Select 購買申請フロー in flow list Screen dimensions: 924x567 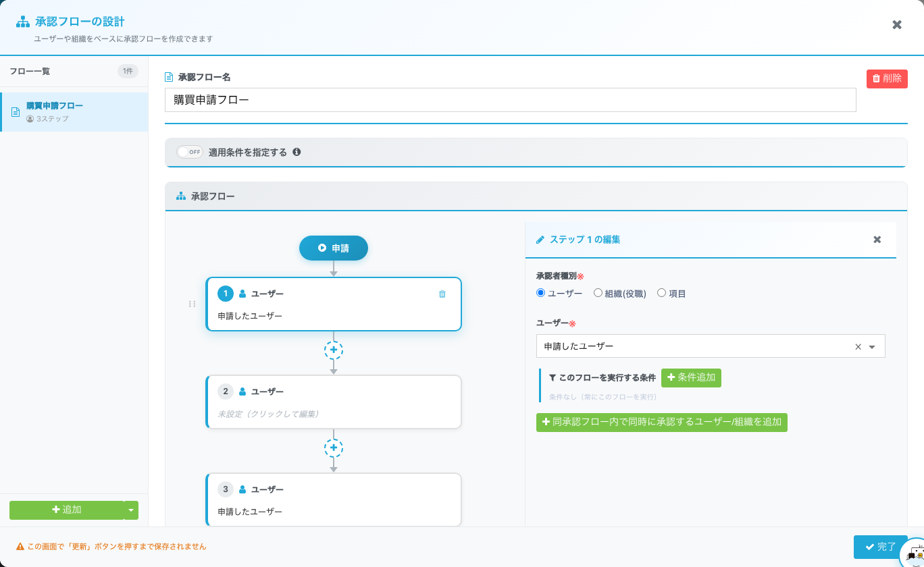pos(74,112)
